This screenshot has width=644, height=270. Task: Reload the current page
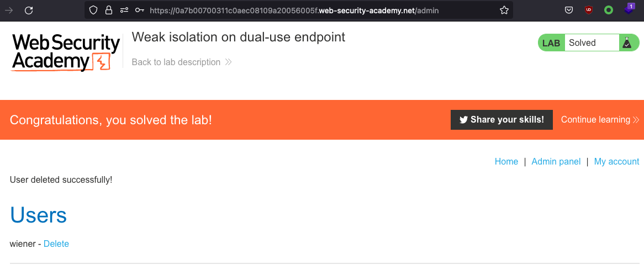click(x=29, y=10)
